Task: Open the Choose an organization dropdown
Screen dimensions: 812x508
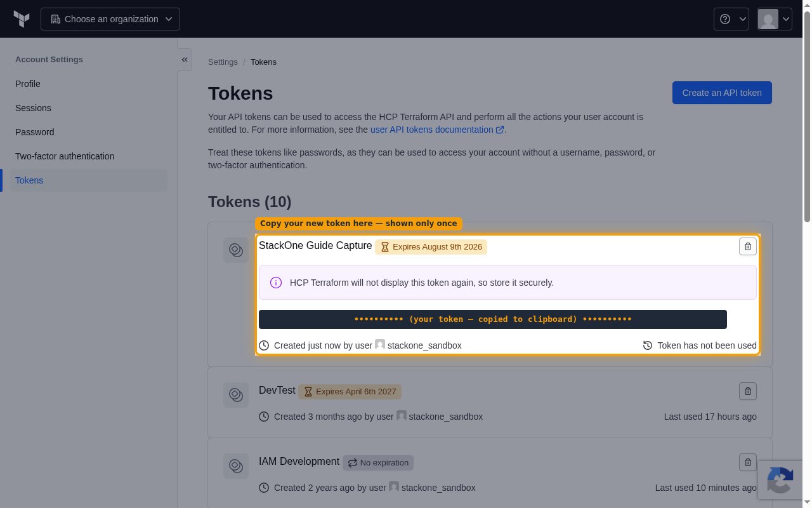Action: click(x=110, y=19)
